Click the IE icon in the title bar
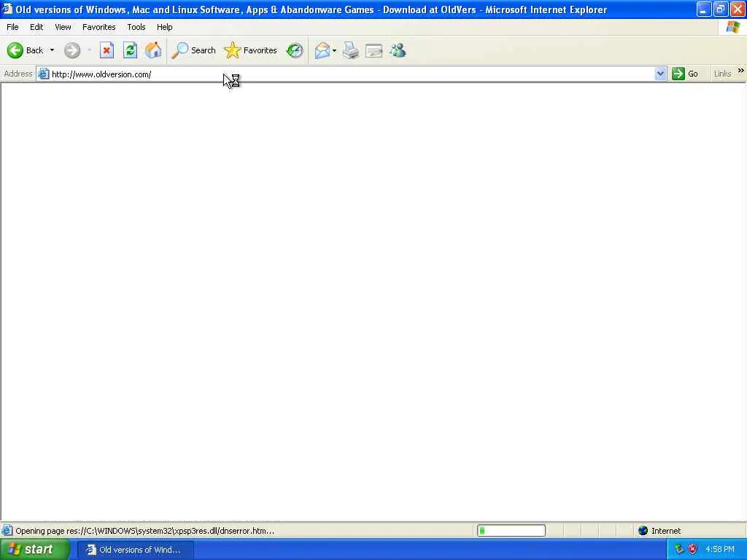 tap(7, 9)
